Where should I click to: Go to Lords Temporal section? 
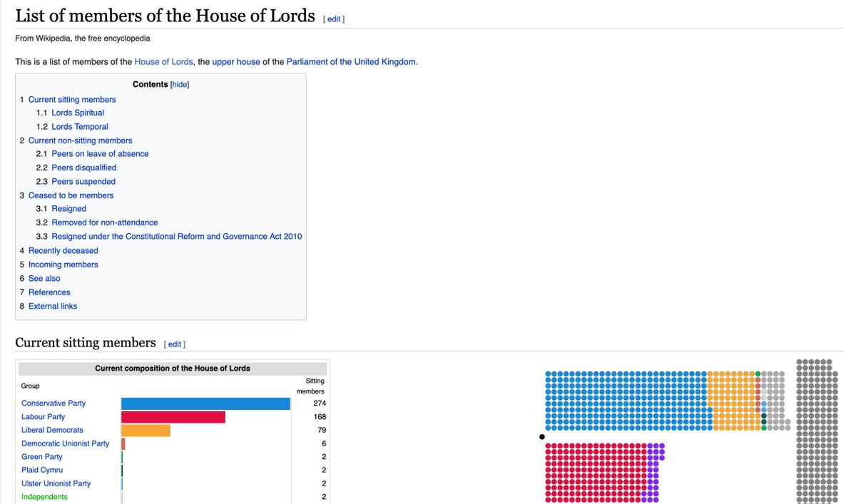80,127
